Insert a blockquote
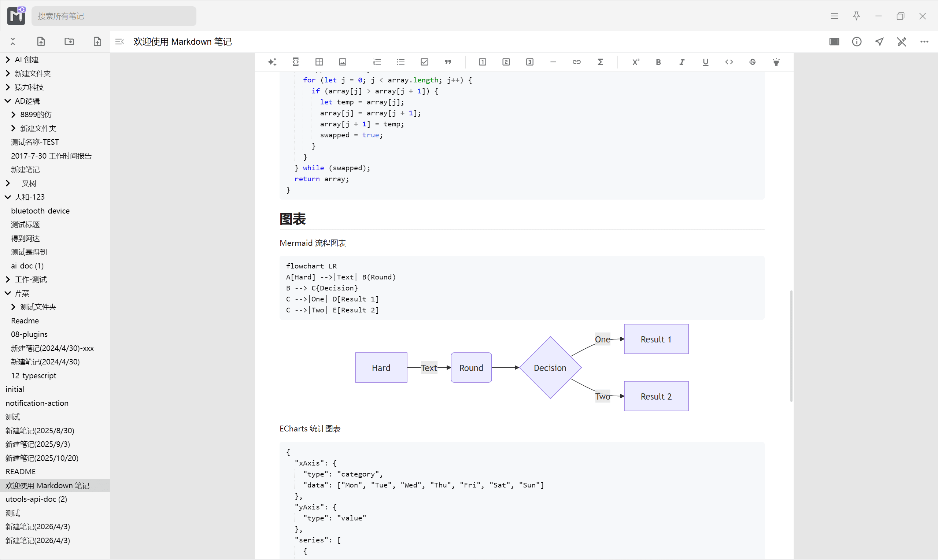 tap(448, 62)
